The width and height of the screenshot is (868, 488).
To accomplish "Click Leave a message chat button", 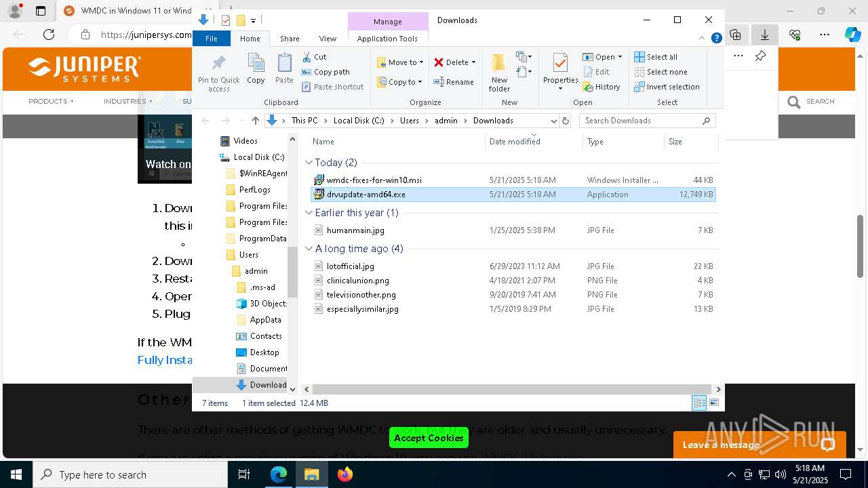I will click(759, 445).
